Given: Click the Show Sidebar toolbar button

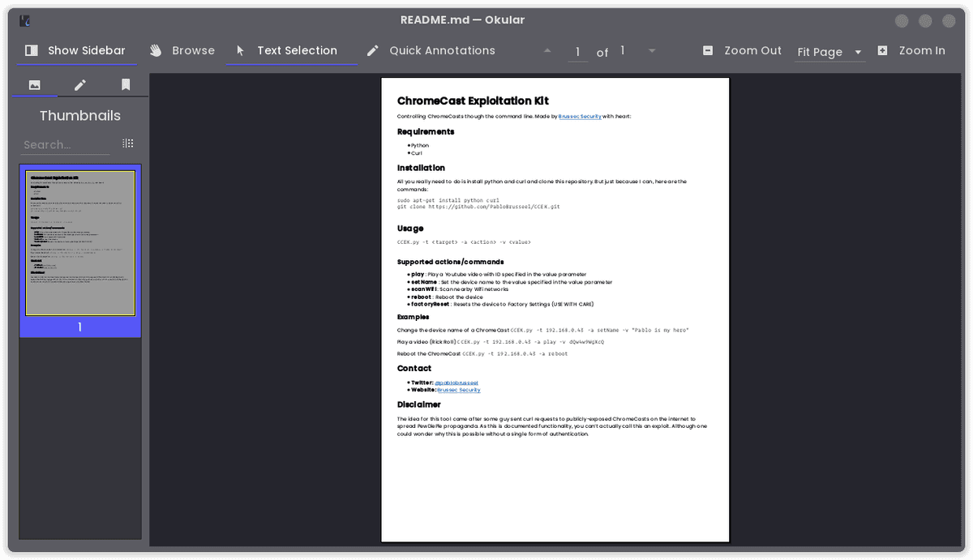Looking at the screenshot, I should 75,50.
